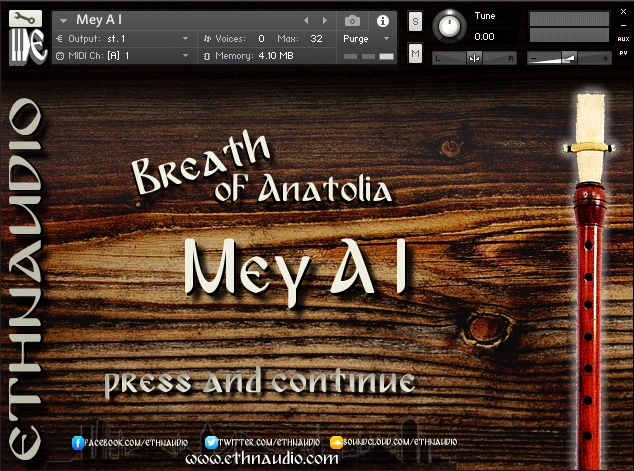The image size is (634, 471).
Task: Open snapshot view with camera icon
Action: (x=352, y=21)
